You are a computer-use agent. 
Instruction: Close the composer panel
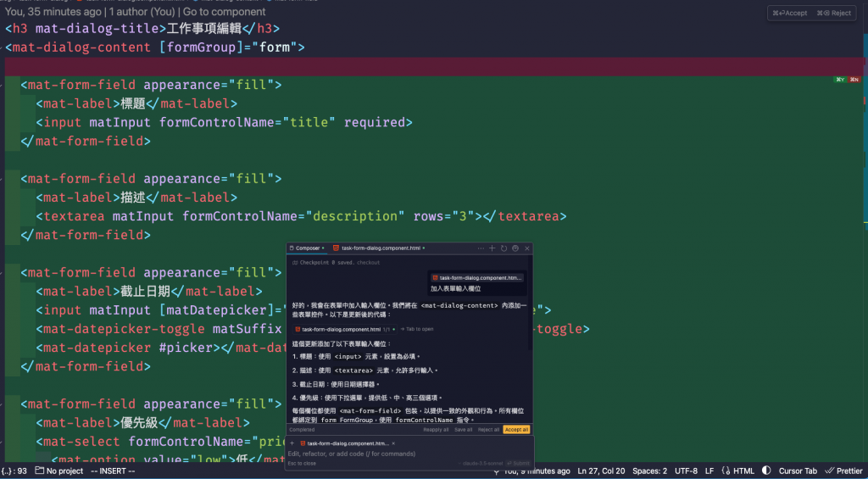pyautogui.click(x=527, y=248)
